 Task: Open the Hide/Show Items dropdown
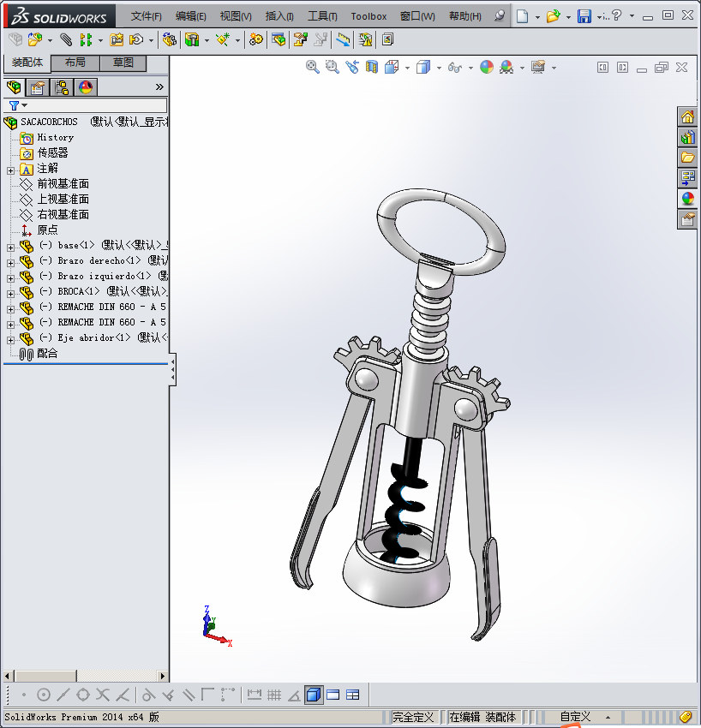(x=471, y=67)
